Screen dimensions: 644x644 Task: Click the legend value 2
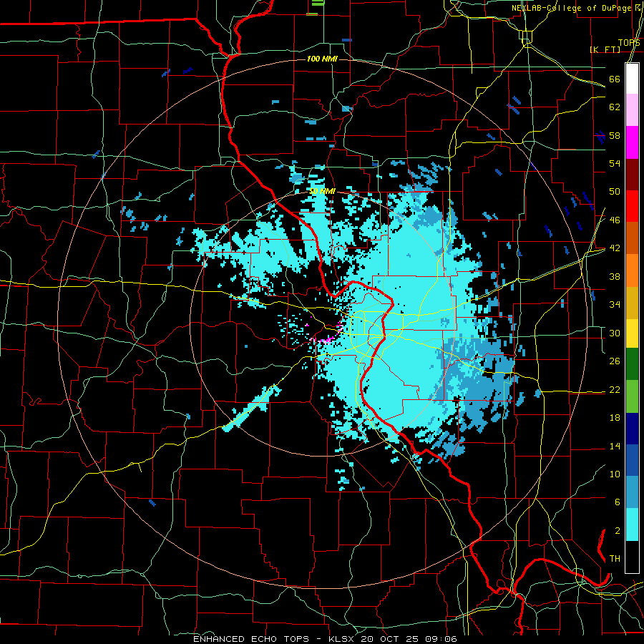click(x=617, y=531)
